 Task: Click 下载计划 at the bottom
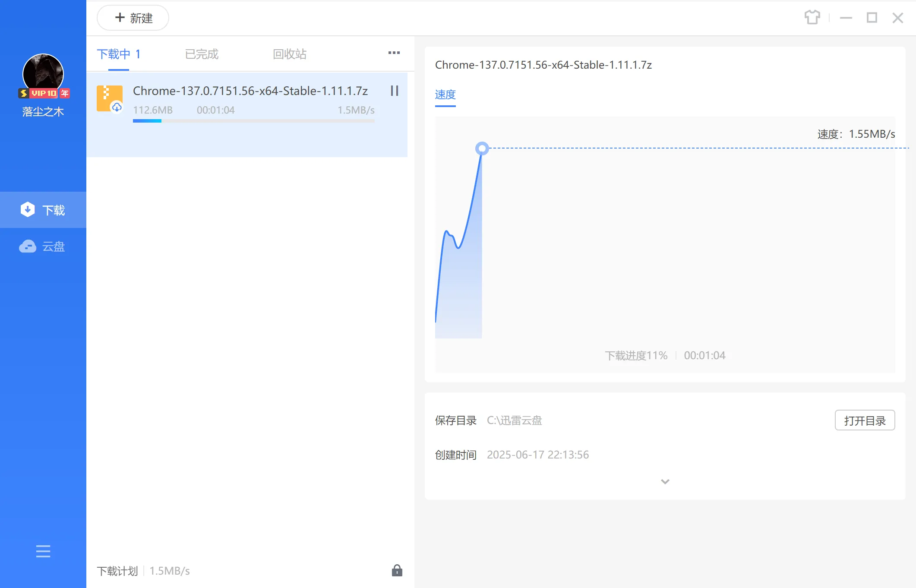pyautogui.click(x=117, y=571)
